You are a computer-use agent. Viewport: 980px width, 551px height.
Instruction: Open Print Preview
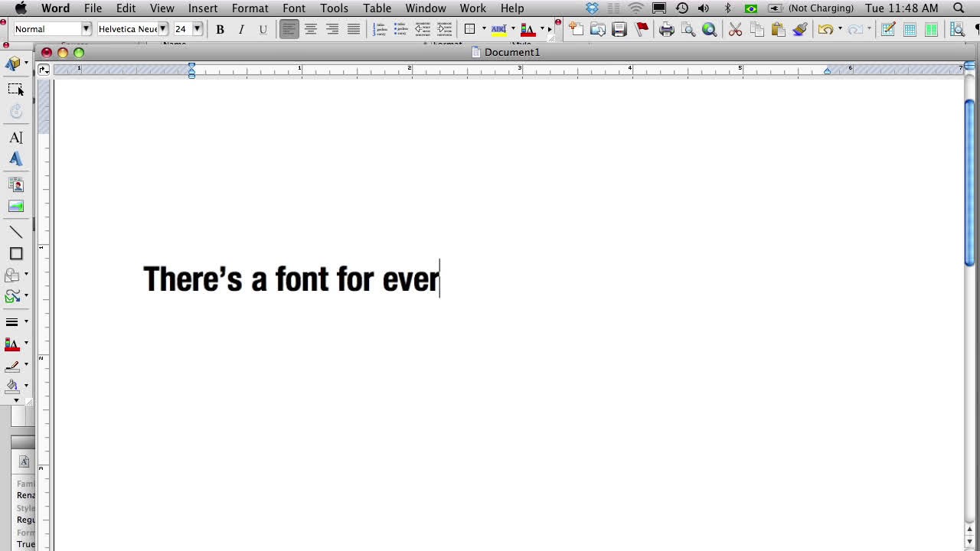point(688,29)
